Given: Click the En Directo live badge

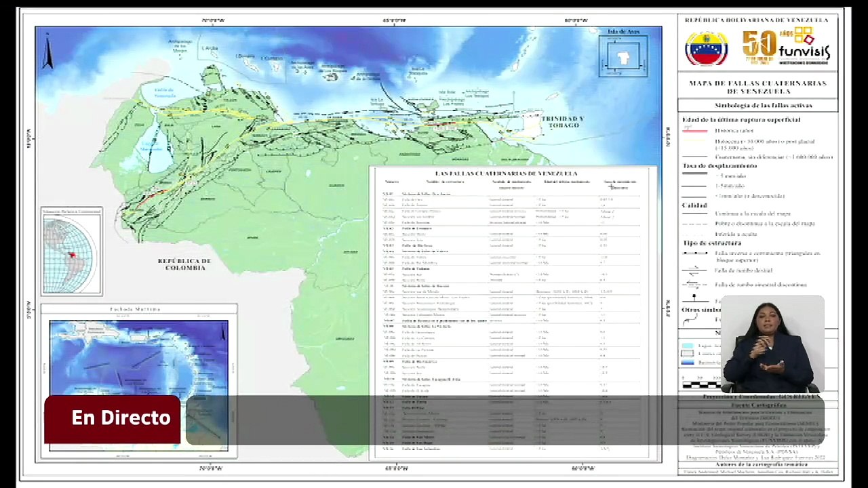Looking at the screenshot, I should click(x=113, y=418).
